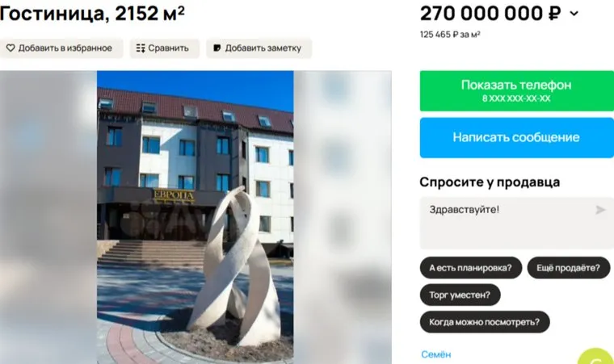Viewport: 614px width, 364px height.
Task: Add listing to favorites via Добавить в избранное
Action: (59, 48)
